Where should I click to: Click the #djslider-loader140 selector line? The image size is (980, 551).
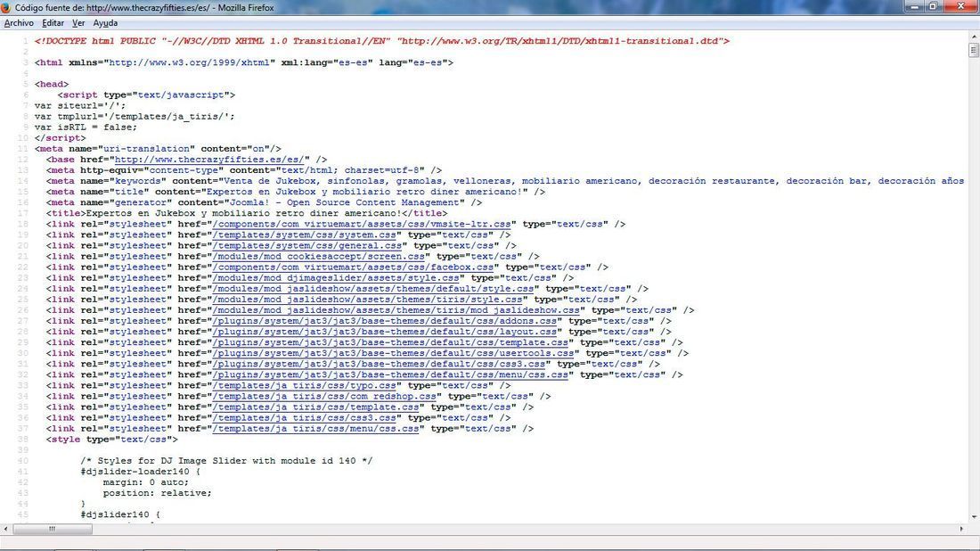[x=140, y=472]
